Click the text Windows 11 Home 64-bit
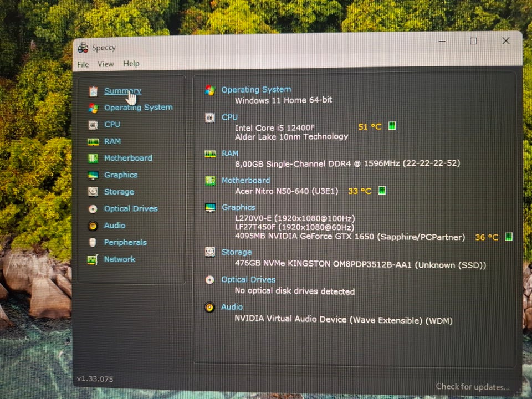This screenshot has height=399, width=532. click(283, 100)
